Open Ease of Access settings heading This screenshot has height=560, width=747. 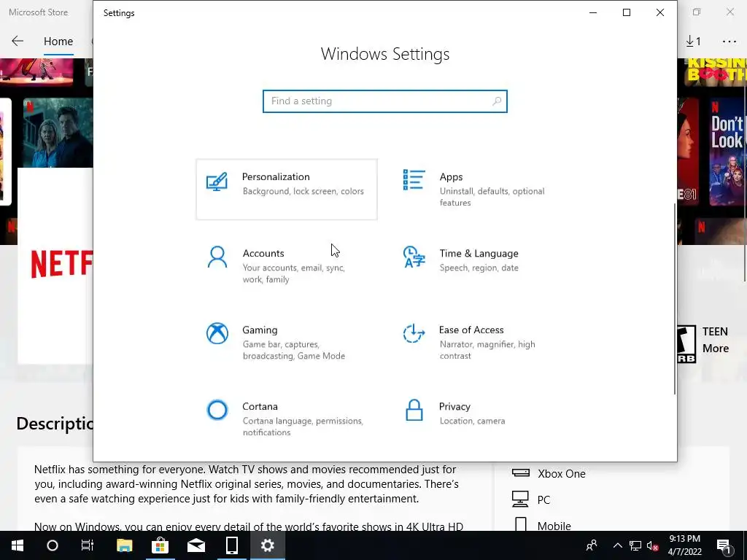tap(471, 330)
